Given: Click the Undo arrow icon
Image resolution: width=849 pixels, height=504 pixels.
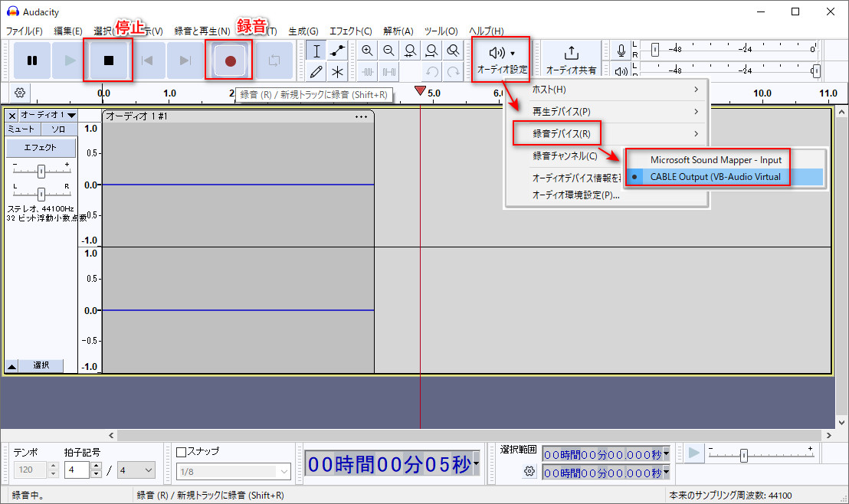Looking at the screenshot, I should [x=431, y=71].
